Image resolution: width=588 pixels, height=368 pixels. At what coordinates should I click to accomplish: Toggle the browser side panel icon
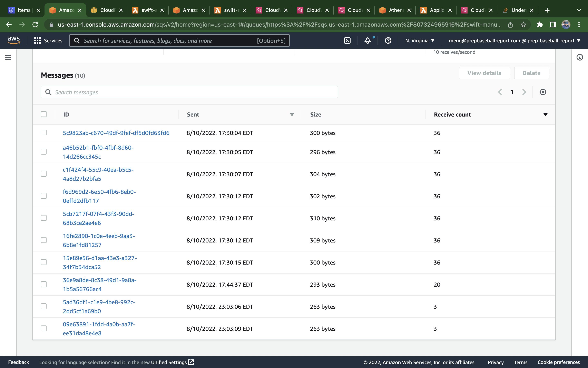coord(553,25)
